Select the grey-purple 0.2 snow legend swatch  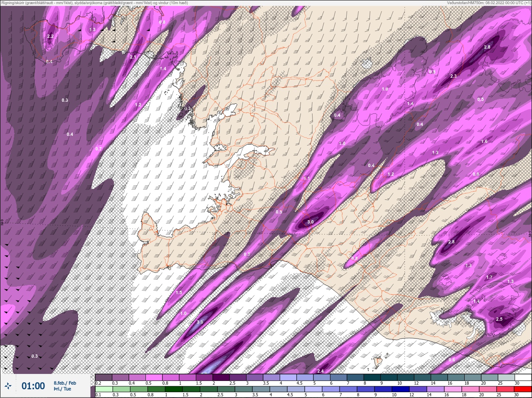[x=104, y=377]
